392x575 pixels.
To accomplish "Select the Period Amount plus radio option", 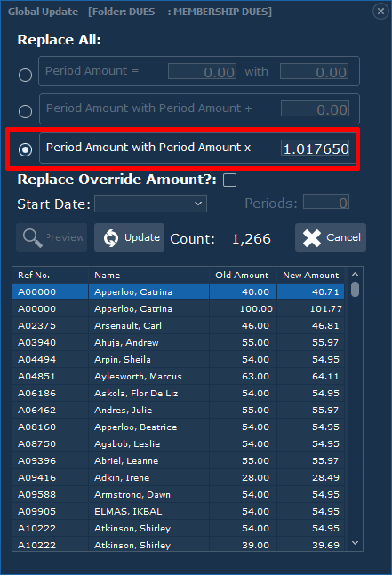I will (x=25, y=111).
